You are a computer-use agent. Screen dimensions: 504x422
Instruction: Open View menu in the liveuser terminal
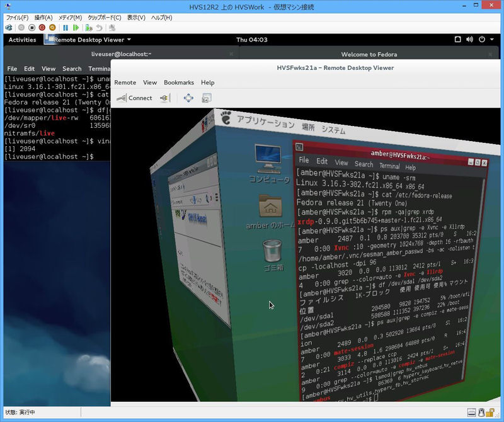[x=49, y=69]
